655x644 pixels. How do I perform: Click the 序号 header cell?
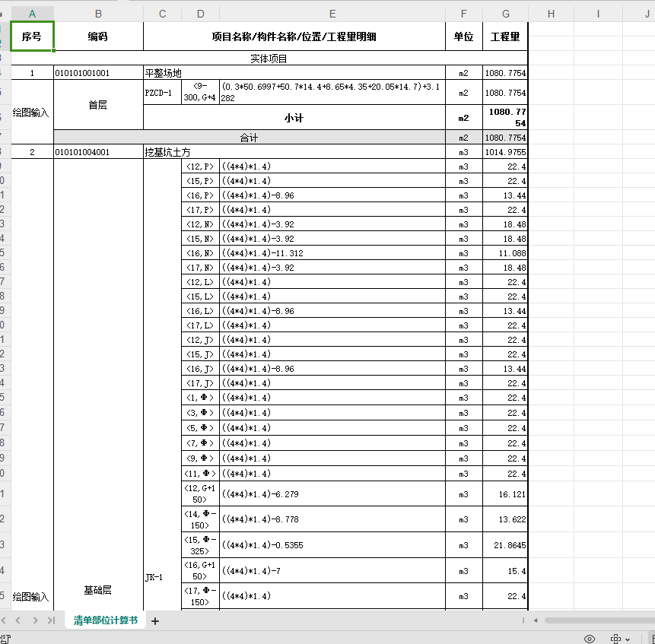[x=32, y=36]
